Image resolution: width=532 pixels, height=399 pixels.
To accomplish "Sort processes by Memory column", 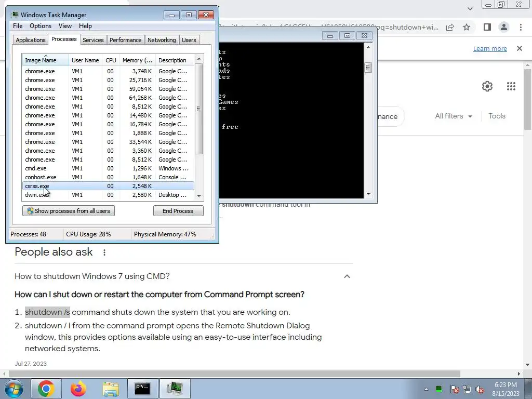I will 137,60.
